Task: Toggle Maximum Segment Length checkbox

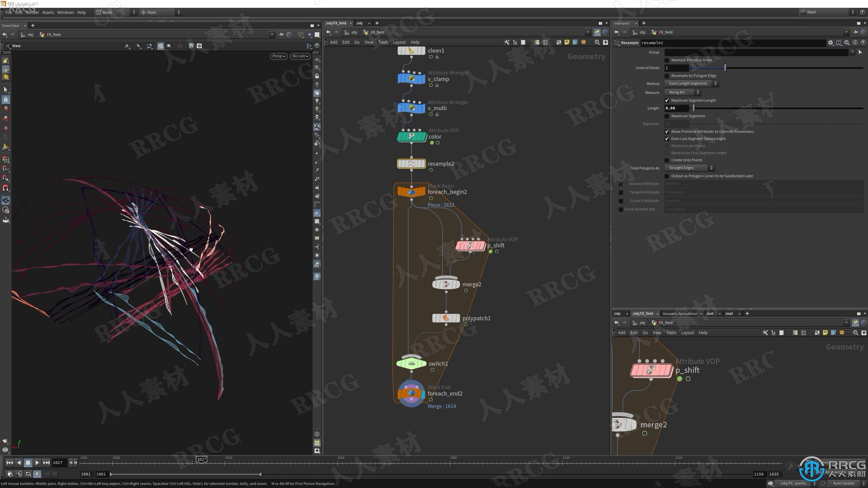Action: pyautogui.click(x=667, y=100)
